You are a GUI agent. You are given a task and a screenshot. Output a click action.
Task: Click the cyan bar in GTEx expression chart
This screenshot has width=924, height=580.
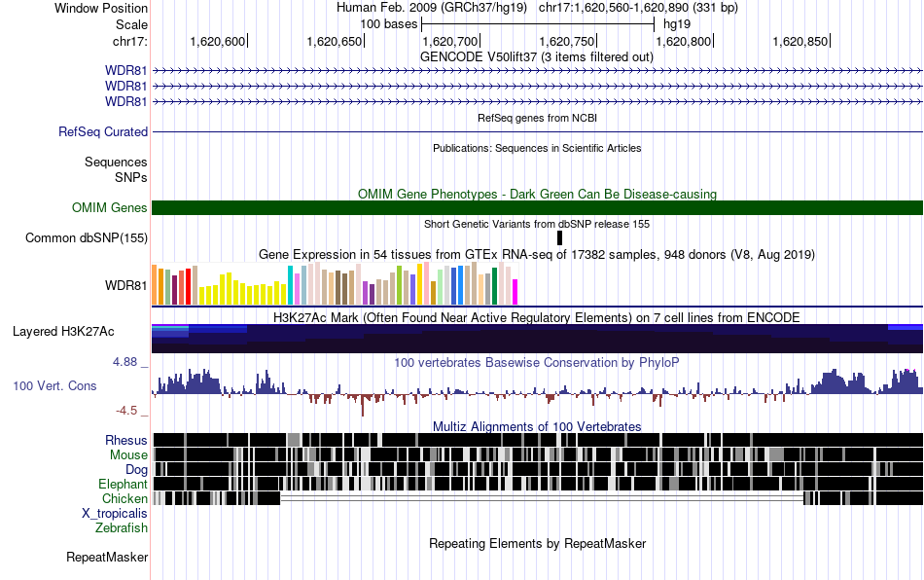point(290,285)
